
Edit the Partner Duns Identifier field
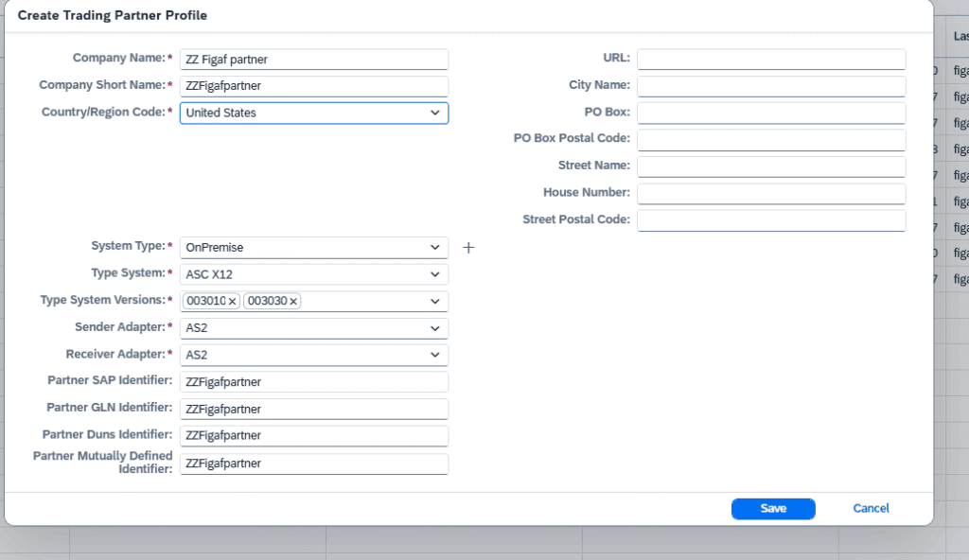tap(314, 436)
